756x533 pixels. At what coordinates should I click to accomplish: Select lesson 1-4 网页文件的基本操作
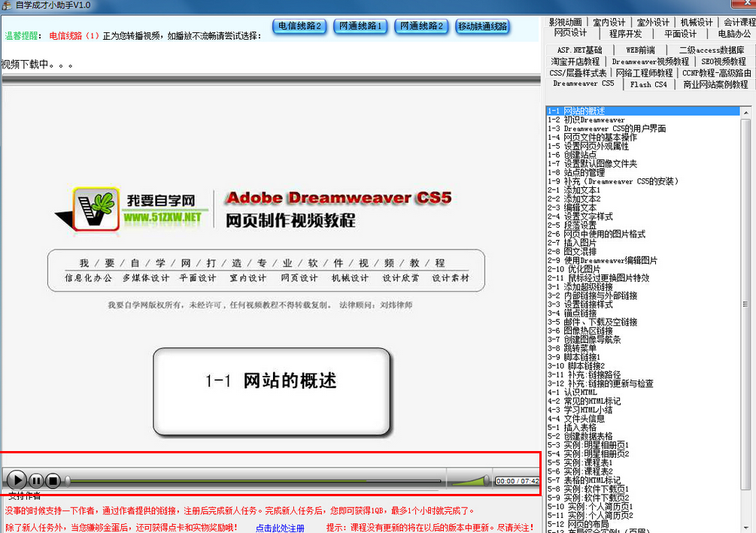(x=642, y=138)
